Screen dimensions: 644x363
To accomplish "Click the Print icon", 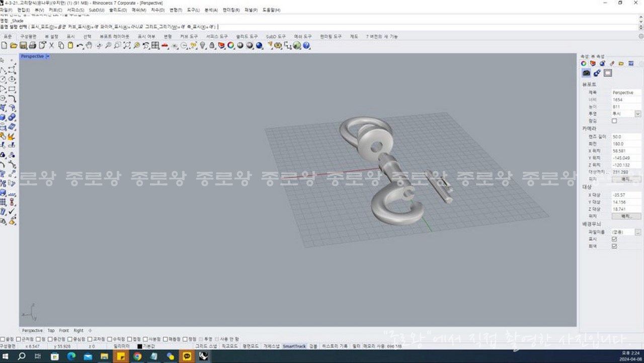I will click(32, 45).
